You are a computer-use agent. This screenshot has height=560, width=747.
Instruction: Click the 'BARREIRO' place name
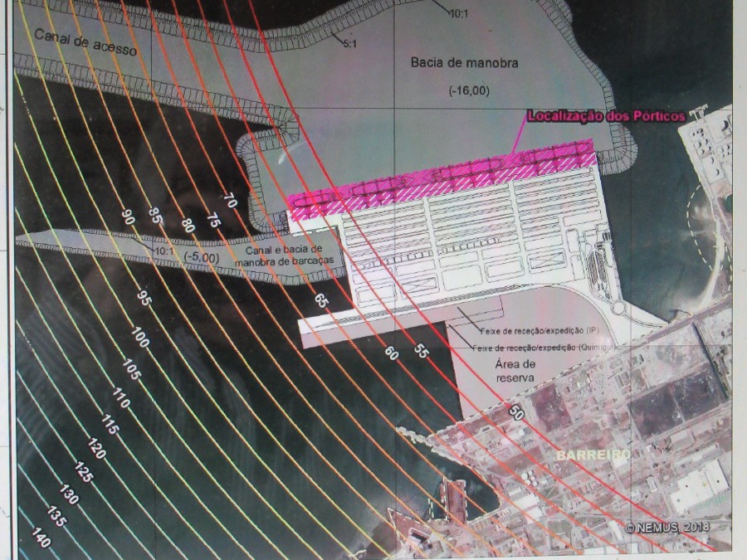pyautogui.click(x=593, y=455)
